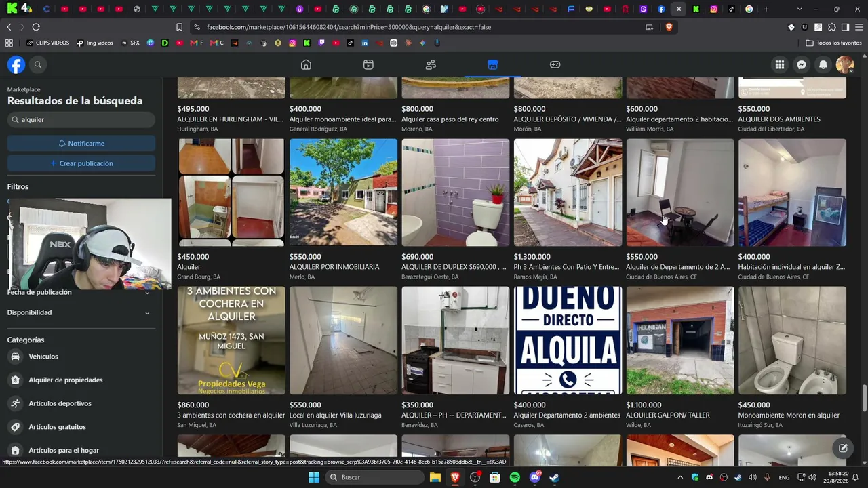This screenshot has width=868, height=488.
Task: Click 'Monoambiente Moron en alquiler' listing title
Action: (789, 415)
